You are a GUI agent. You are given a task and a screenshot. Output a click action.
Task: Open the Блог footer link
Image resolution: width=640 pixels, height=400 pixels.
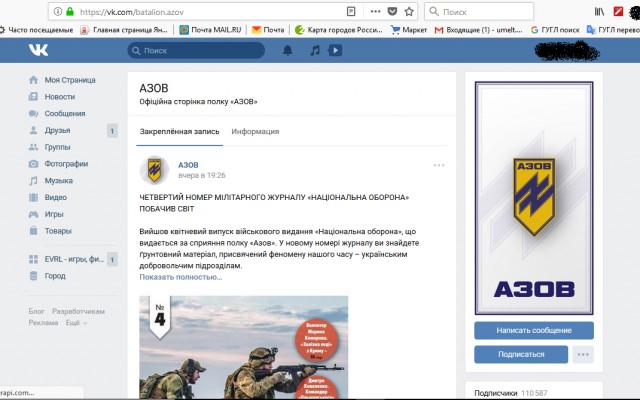point(36,311)
